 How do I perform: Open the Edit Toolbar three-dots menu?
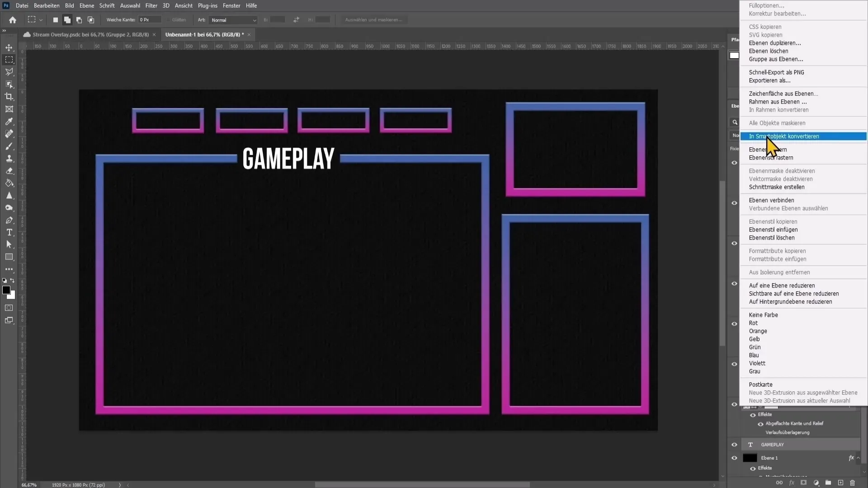coord(9,269)
